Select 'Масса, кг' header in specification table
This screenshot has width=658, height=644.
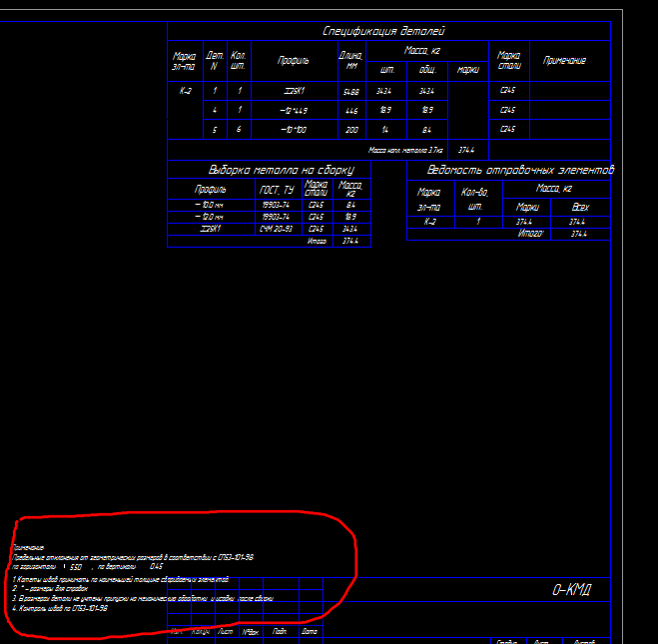[422, 51]
